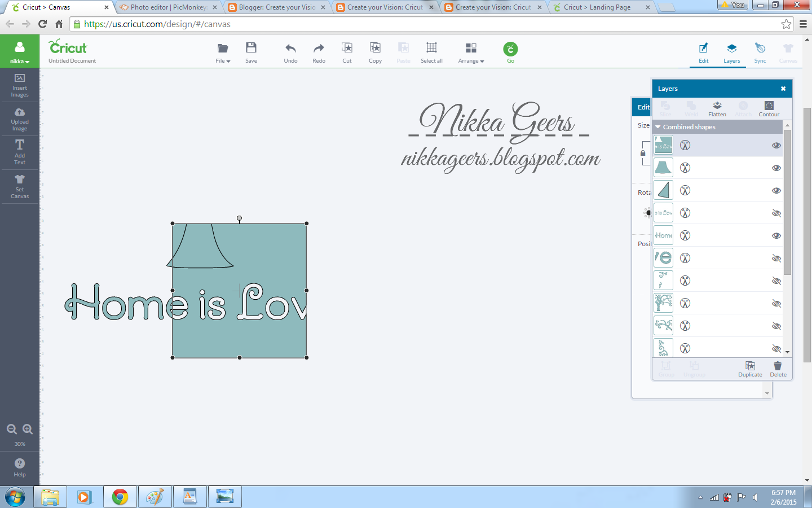Duplicate the selected layer
The image size is (812, 508).
pos(750,370)
